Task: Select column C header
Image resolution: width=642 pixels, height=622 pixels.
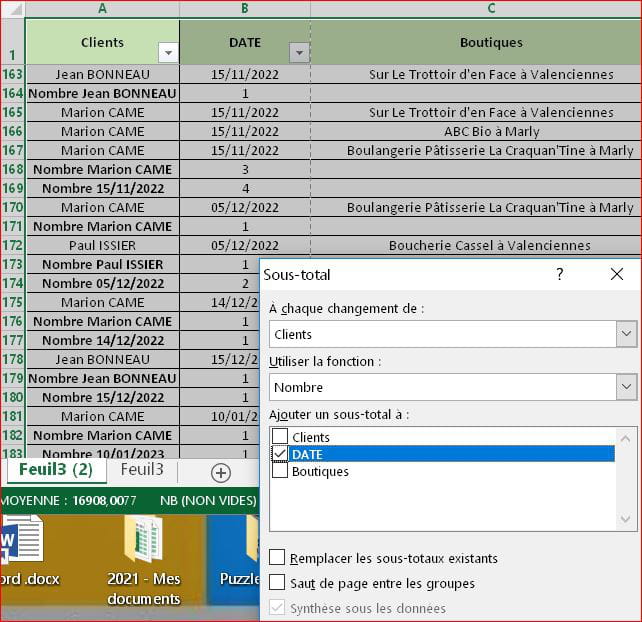Action: 491,9
